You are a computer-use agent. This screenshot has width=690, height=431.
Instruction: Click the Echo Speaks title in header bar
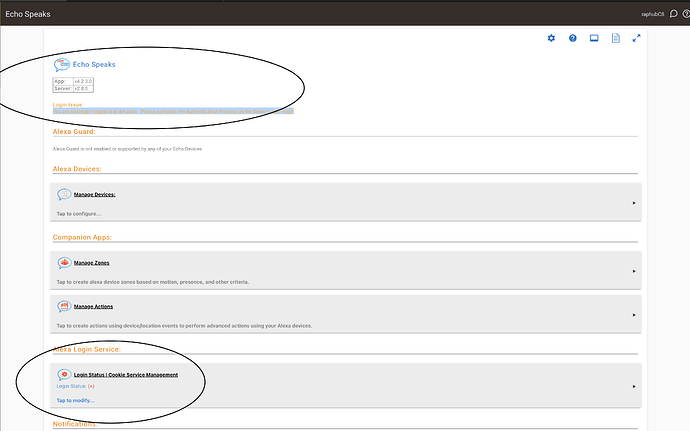(28, 14)
